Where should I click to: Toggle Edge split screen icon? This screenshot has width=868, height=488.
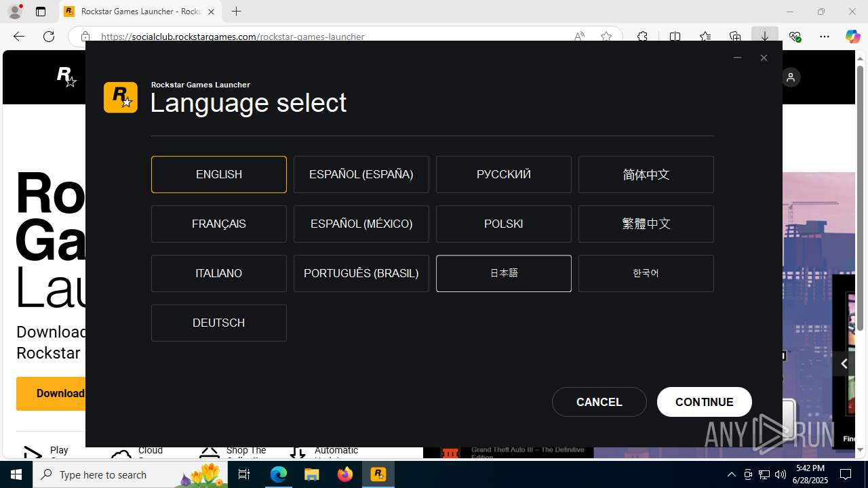(675, 37)
